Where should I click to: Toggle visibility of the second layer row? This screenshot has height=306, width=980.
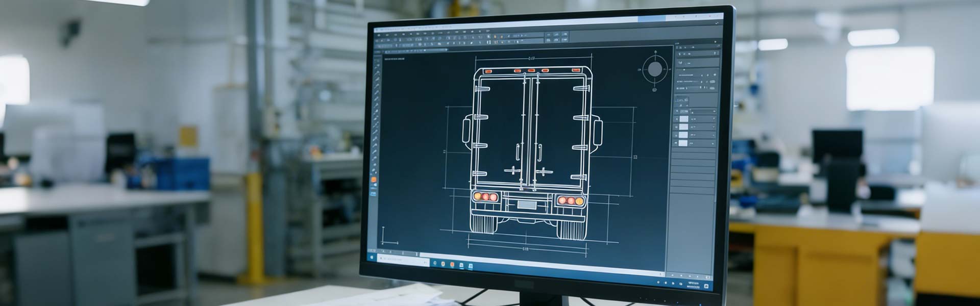pyautogui.click(x=677, y=127)
